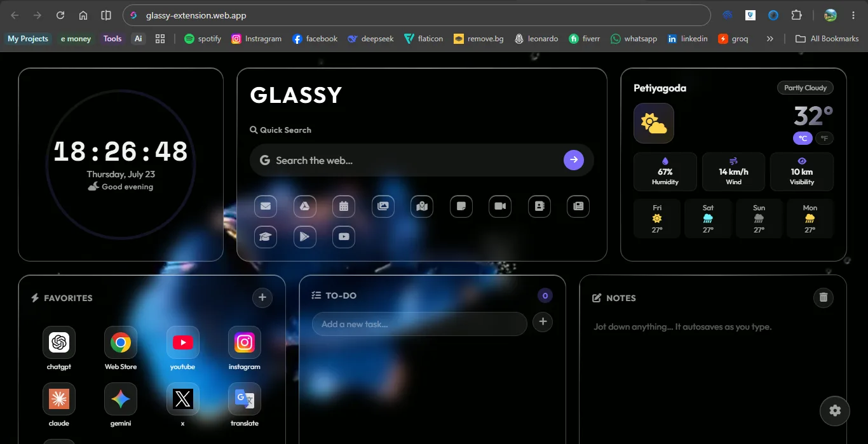This screenshot has height=444, width=868.
Task: Go back to the previous page
Action: tap(15, 15)
